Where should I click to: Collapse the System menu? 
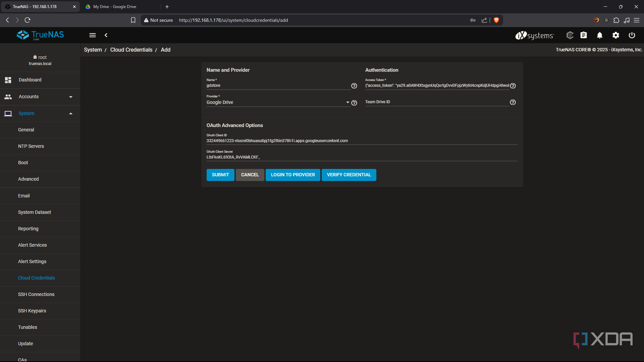[40, 113]
